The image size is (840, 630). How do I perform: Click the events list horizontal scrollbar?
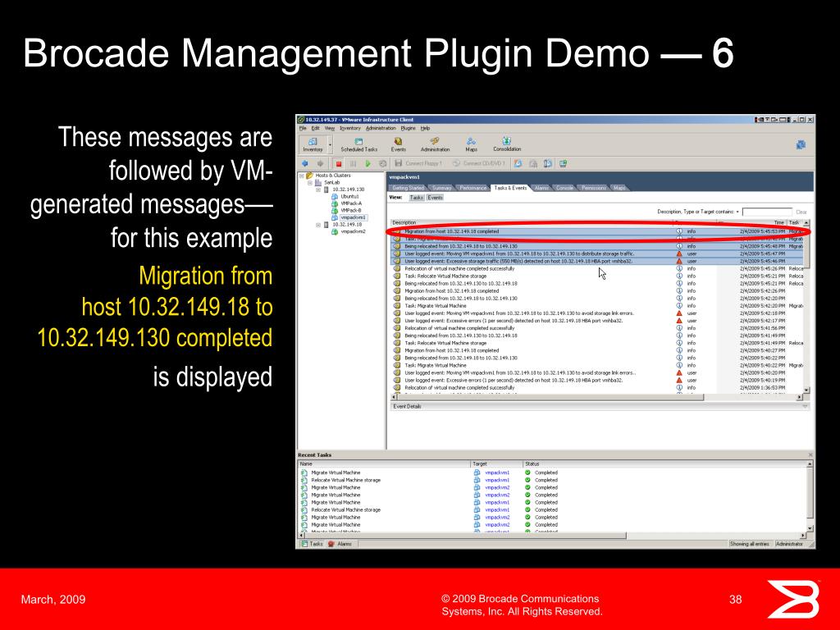[550, 397]
